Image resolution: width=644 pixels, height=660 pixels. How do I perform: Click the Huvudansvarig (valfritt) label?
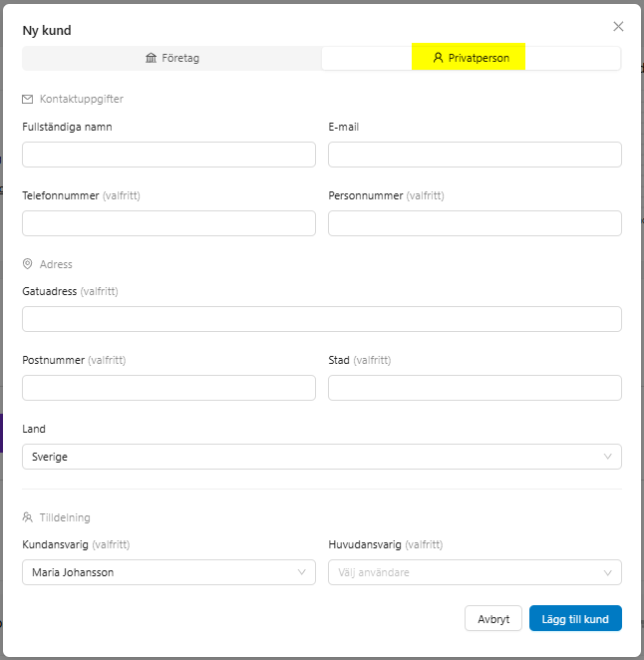(x=386, y=544)
